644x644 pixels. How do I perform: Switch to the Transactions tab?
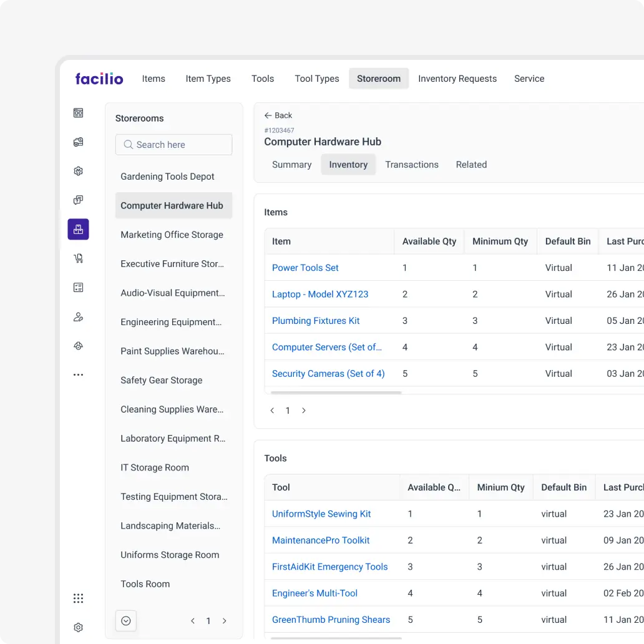tap(411, 165)
